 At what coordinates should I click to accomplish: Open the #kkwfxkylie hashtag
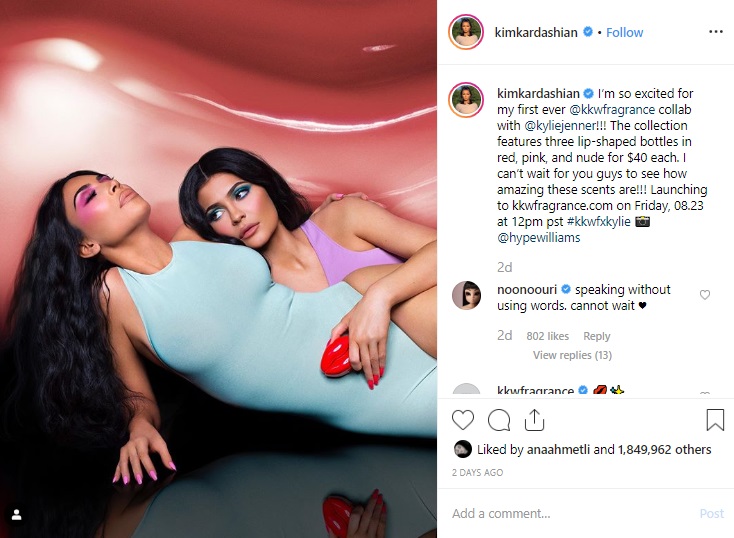click(599, 221)
